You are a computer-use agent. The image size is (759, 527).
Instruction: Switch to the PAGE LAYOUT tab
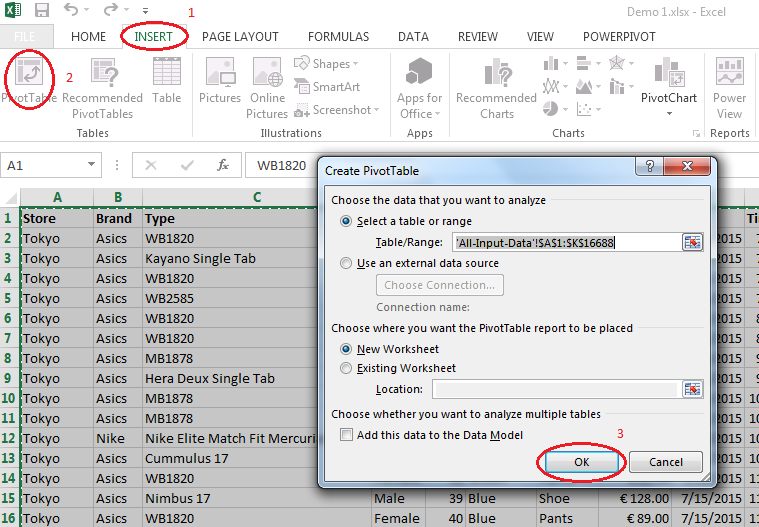(240, 37)
